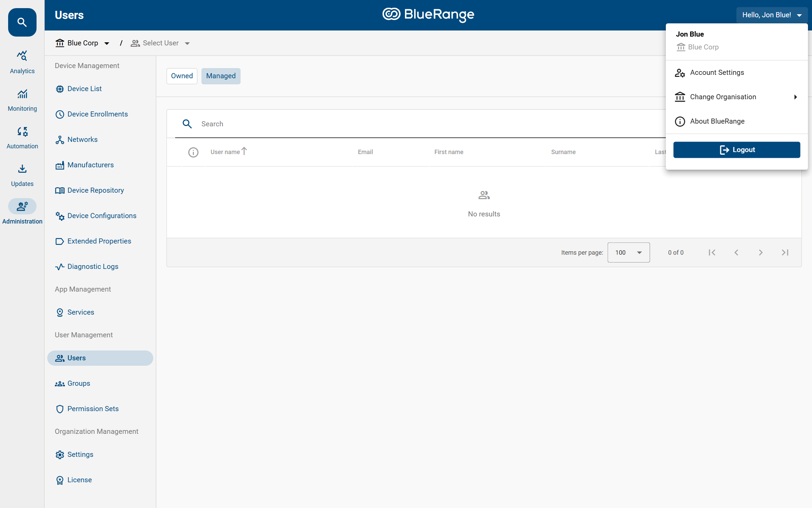The height and width of the screenshot is (508, 812).
Task: Click the Logout button
Action: point(737,150)
